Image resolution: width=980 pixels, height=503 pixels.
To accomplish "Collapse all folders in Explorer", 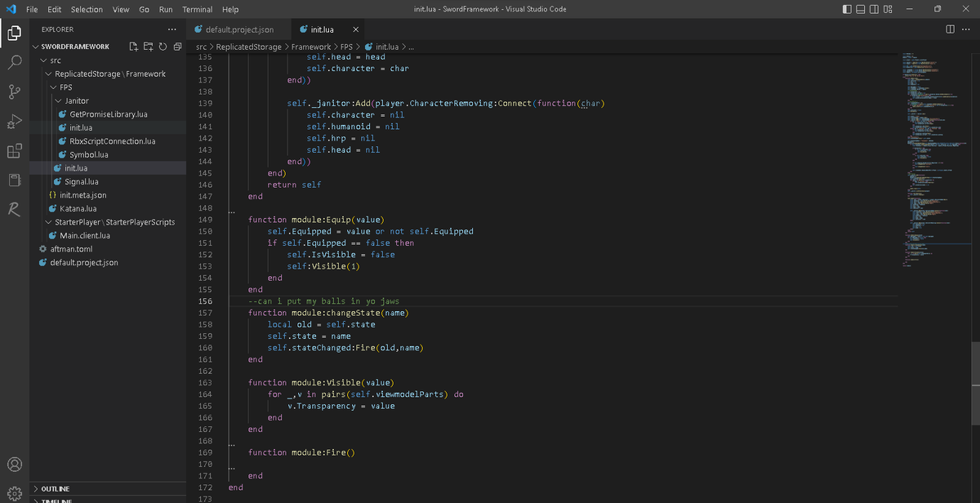I will (x=176, y=47).
